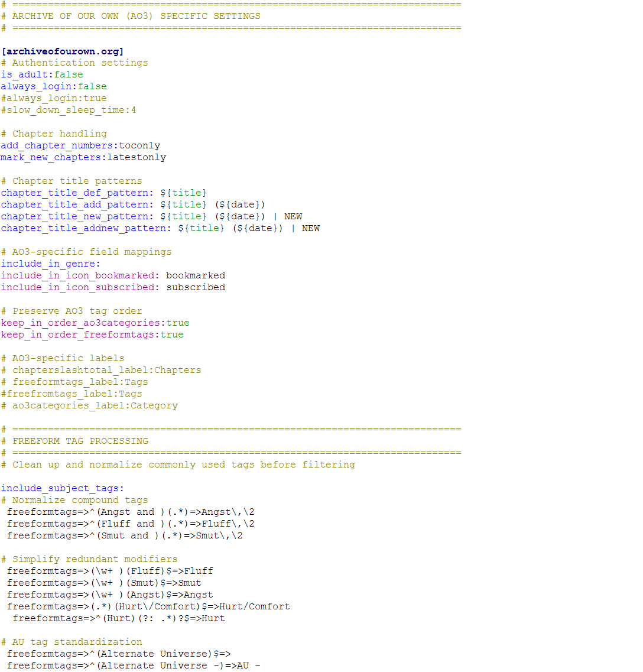Click the 'Alternate Universe -)=>AU -' rule
Image resolution: width=643 pixels, height=672 pixels.
(134, 665)
